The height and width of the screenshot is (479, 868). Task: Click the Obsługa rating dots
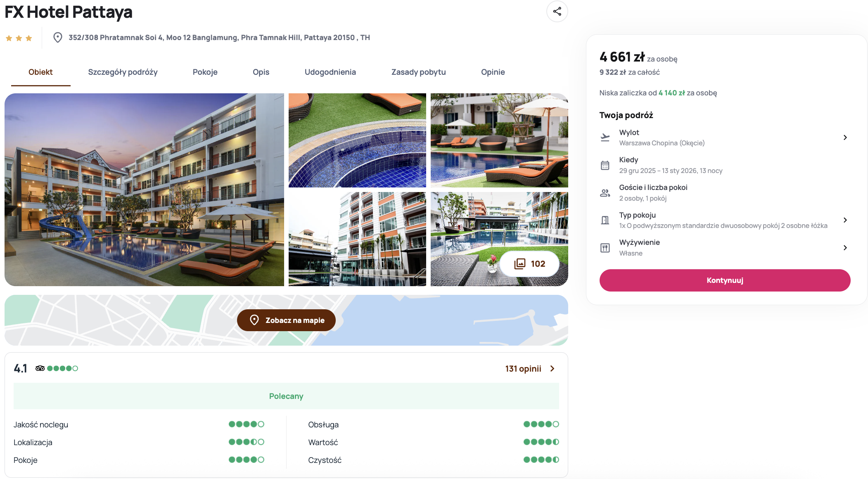pyautogui.click(x=541, y=424)
